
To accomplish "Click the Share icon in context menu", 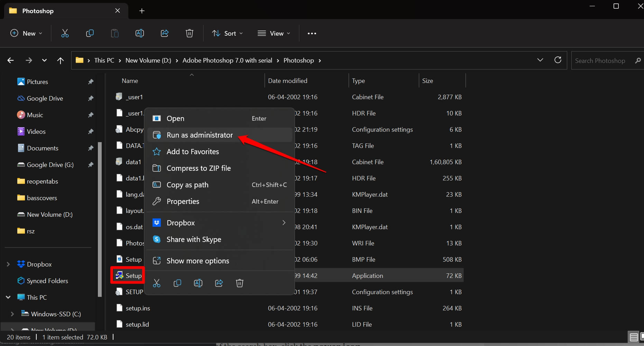I will tap(219, 283).
